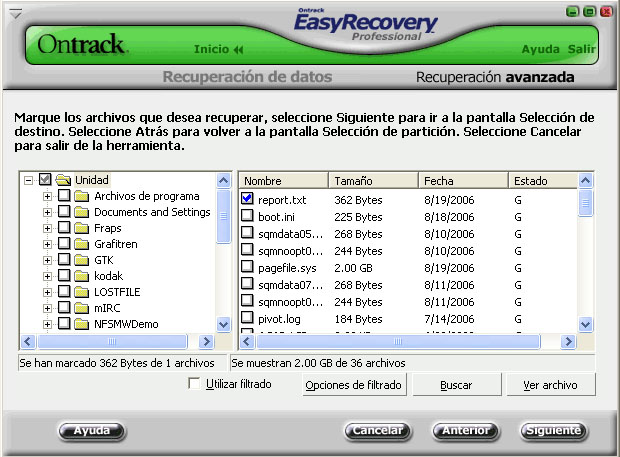
Task: Select the LOSTFILE folder label
Action: coord(117,292)
